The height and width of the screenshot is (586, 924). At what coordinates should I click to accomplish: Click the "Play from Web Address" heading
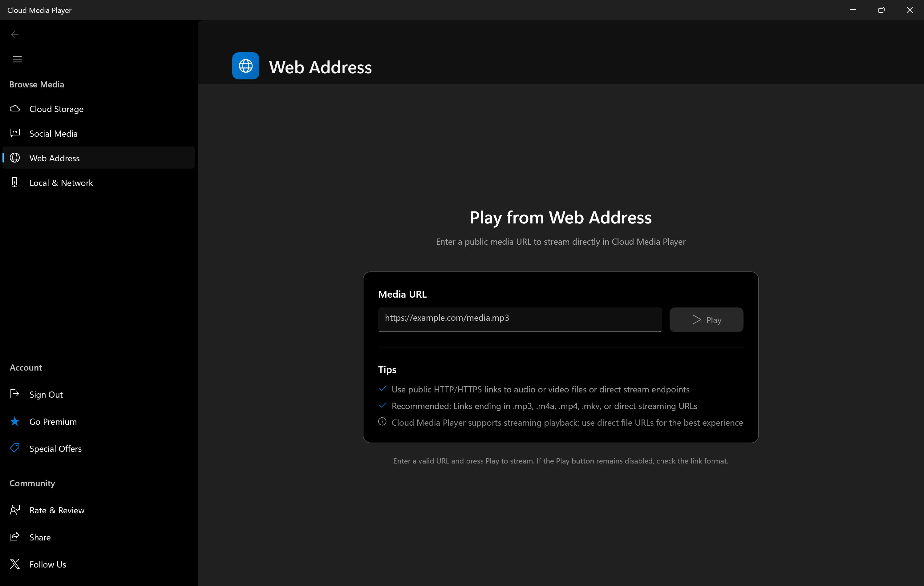coord(561,218)
